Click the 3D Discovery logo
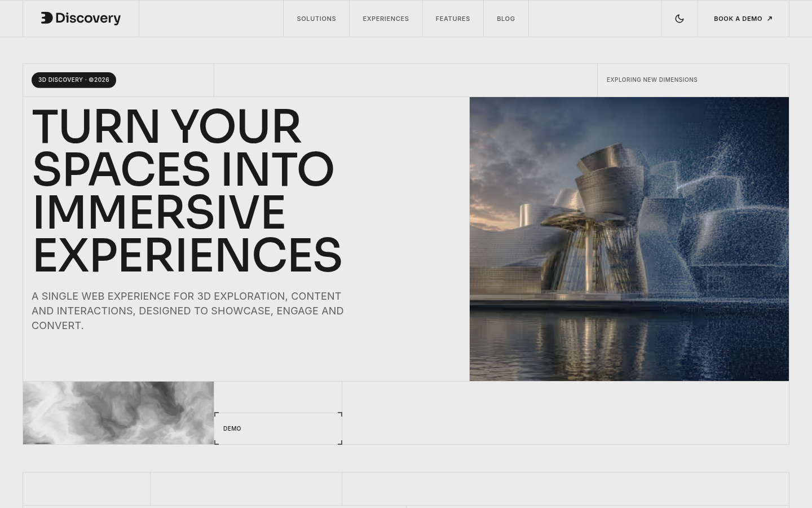812x508 pixels. pyautogui.click(x=81, y=19)
